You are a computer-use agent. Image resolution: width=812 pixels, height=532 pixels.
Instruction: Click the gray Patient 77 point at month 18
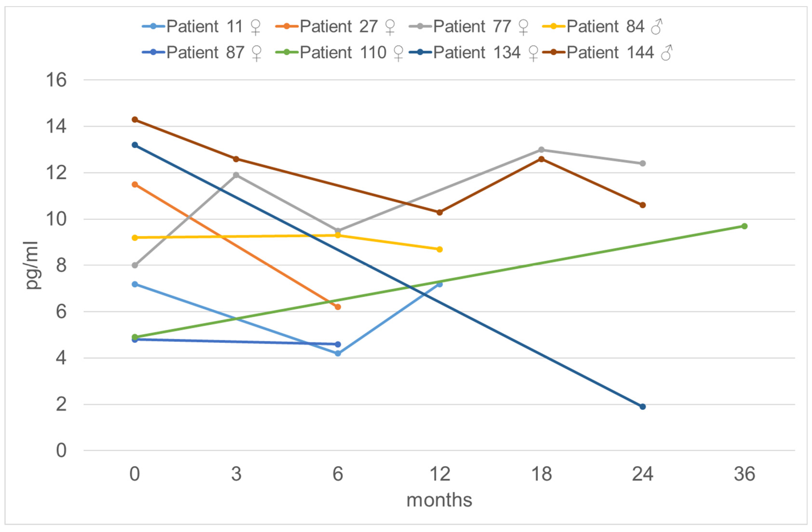(x=541, y=150)
